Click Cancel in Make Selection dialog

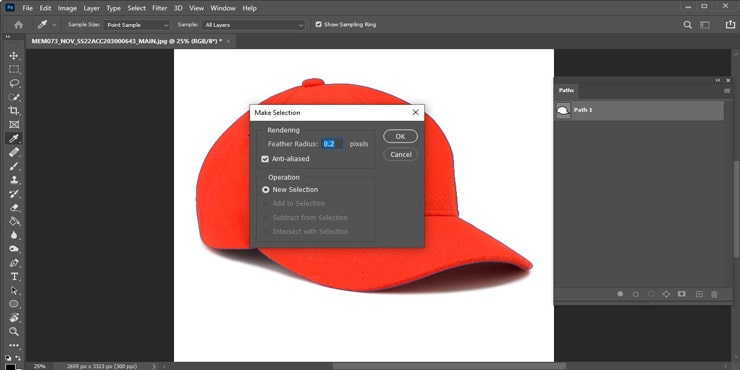[400, 154]
